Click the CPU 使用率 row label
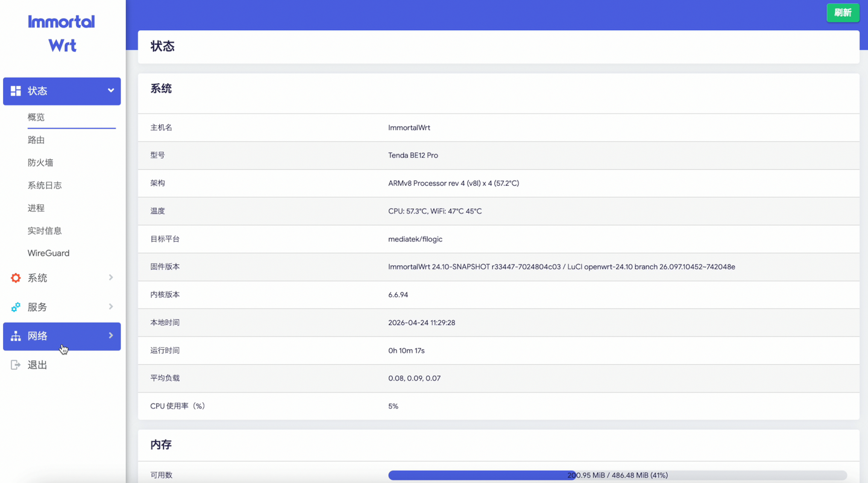 click(x=178, y=406)
